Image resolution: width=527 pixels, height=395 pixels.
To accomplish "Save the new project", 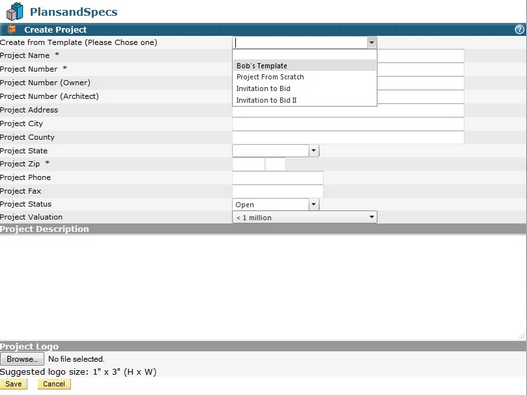I will point(13,384).
